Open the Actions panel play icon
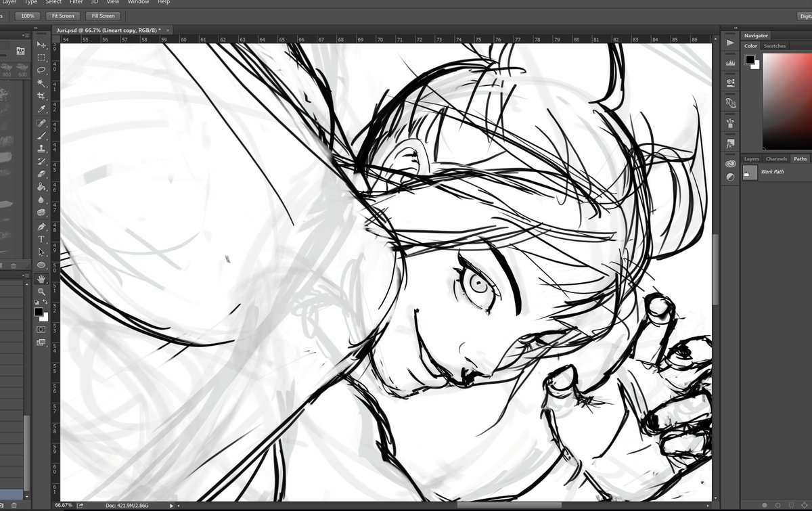This screenshot has width=812, height=511. 730,42
